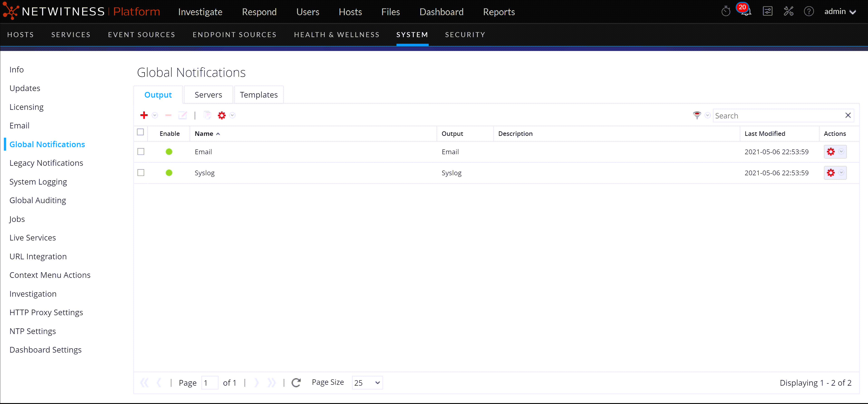
Task: Check the Email row checkbox
Action: coord(141,152)
